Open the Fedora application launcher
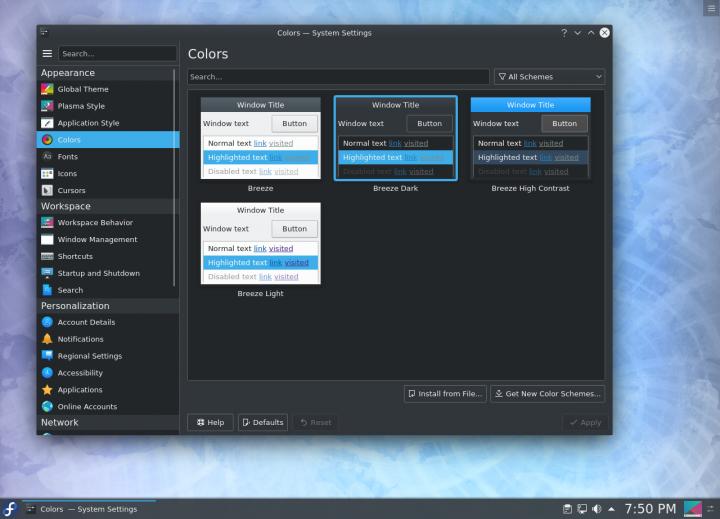This screenshot has height=519, width=720. [x=11, y=508]
